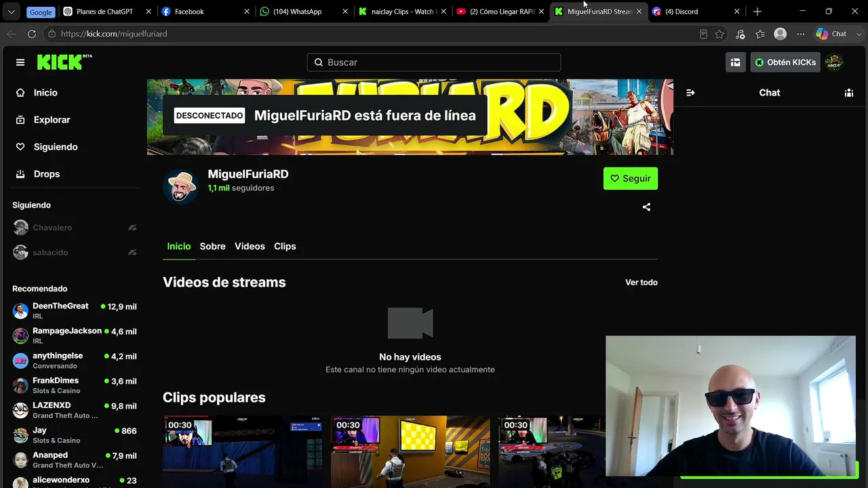Open reader view icon in address bar

703,34
